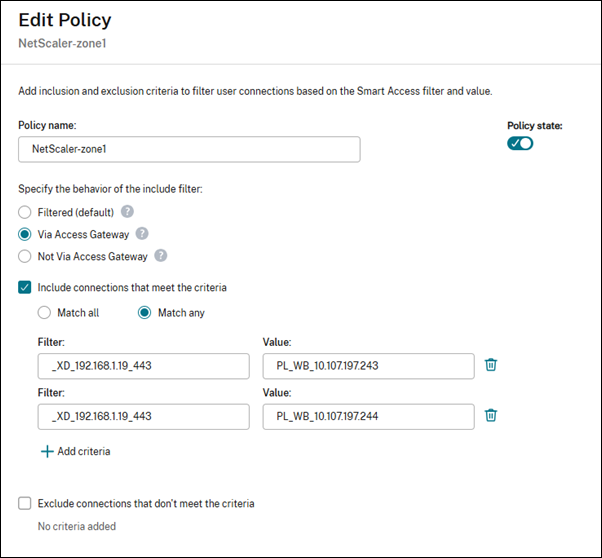Select the Filtered (default) radio option
The height and width of the screenshot is (558, 602).
(25, 212)
